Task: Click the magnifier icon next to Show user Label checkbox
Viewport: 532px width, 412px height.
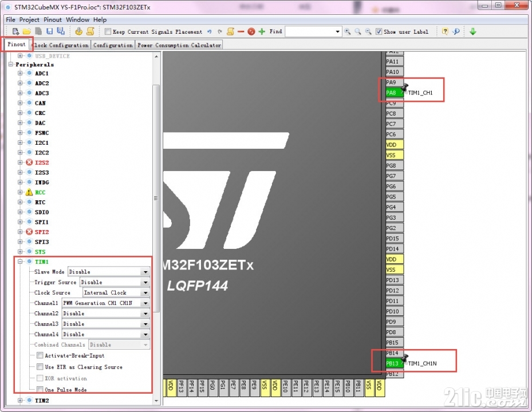Action: click(368, 31)
